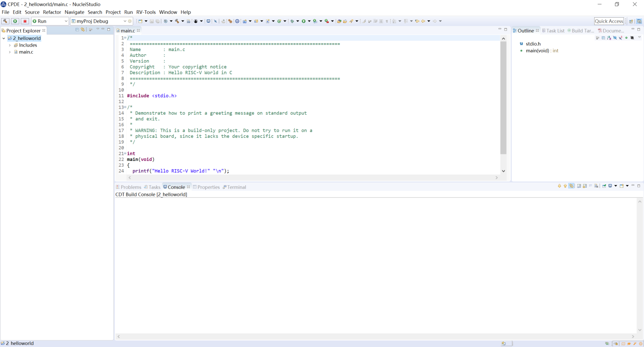Click the External Tools run icon
644x347 pixels.
(x=326, y=21)
